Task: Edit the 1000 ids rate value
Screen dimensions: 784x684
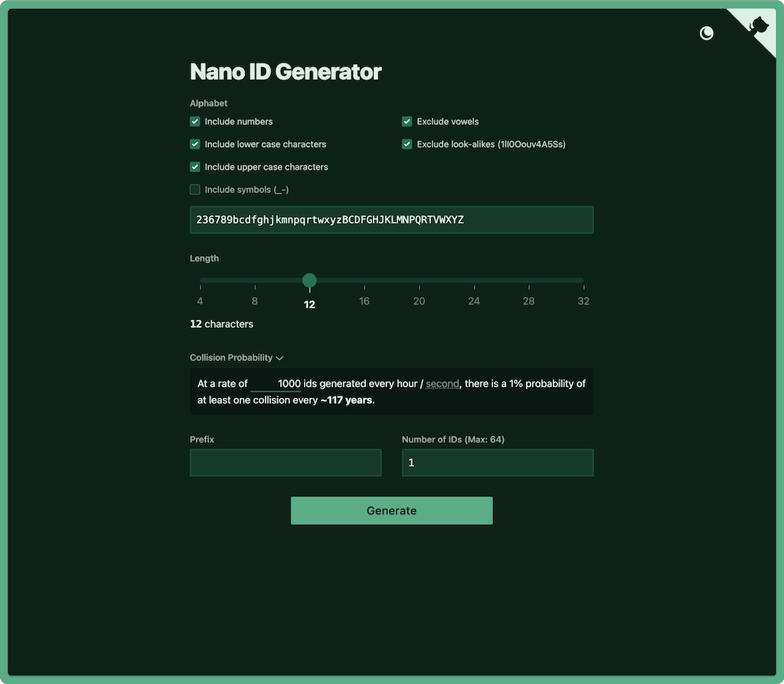Action: pyautogui.click(x=275, y=383)
